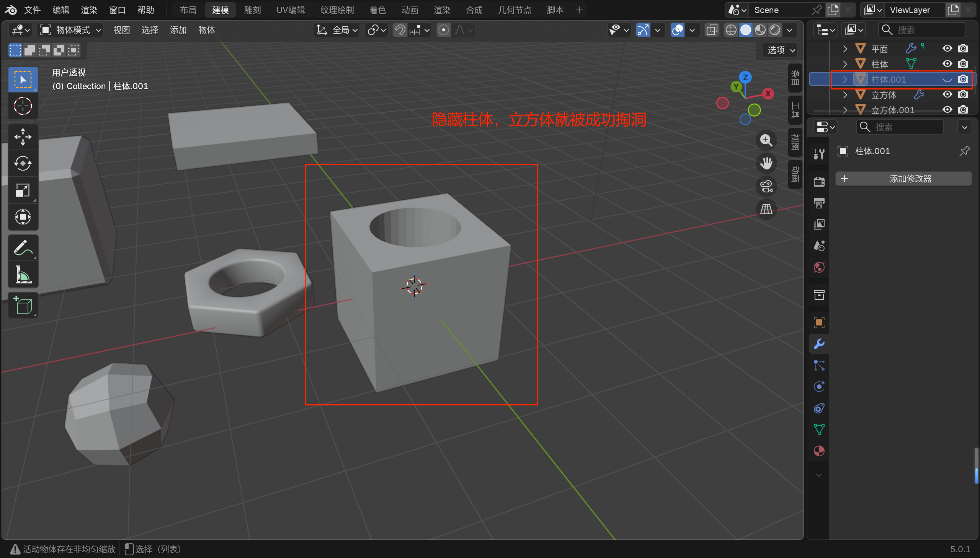Select the Rotate tool
980x558 pixels.
pos(23,164)
